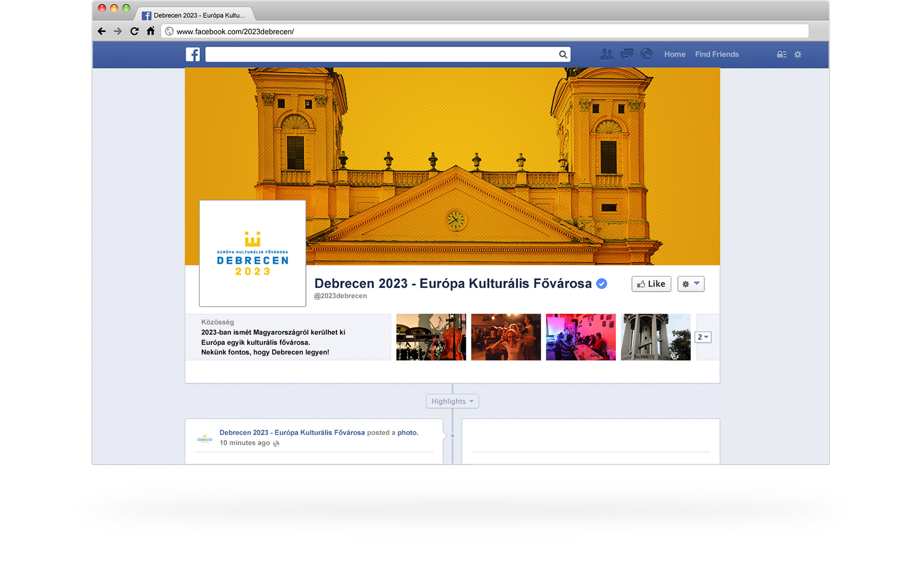Expand the 2 more tabs dropdown

point(703,337)
